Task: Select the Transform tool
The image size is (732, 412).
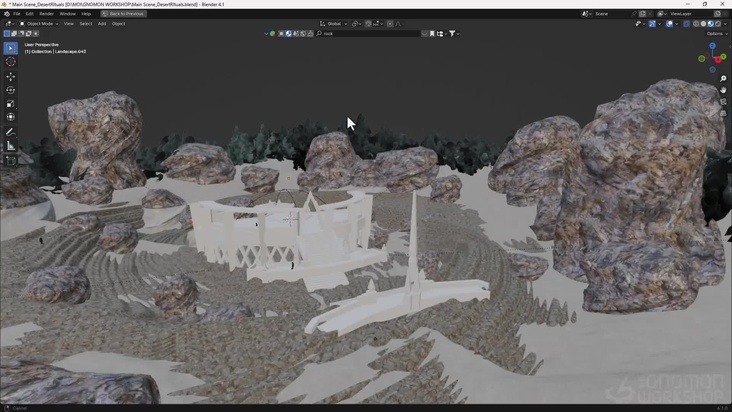Action: (x=10, y=117)
